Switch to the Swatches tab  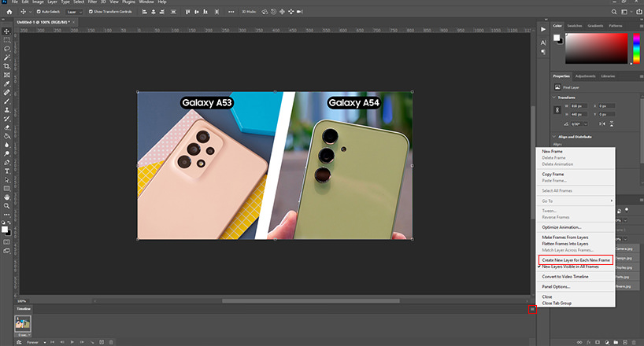click(x=575, y=26)
